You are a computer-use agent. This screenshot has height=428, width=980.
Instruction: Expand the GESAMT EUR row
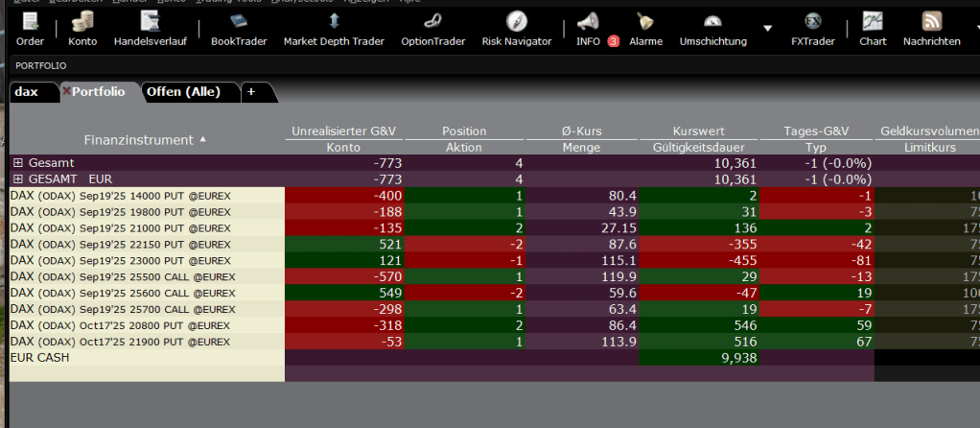point(17,178)
